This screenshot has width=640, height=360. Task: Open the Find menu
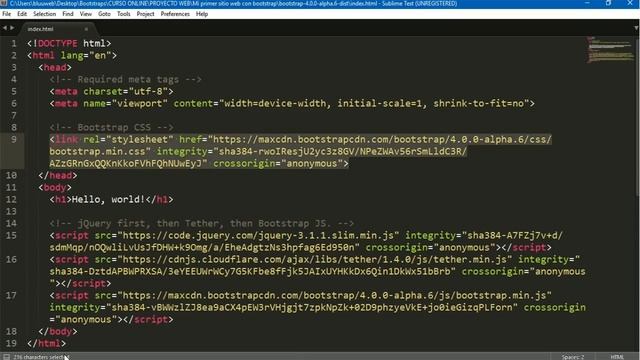68,14
